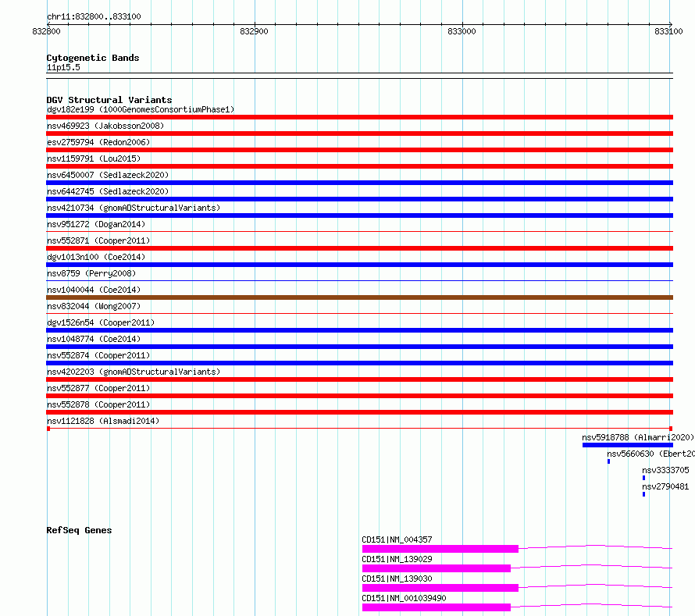
Task: Select the nsv1121828 (Alsmadi2014) label
Action: [103, 421]
